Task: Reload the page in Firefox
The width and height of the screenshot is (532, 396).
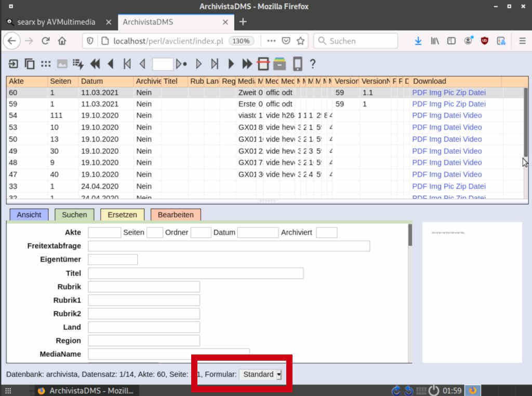Action: [46, 41]
